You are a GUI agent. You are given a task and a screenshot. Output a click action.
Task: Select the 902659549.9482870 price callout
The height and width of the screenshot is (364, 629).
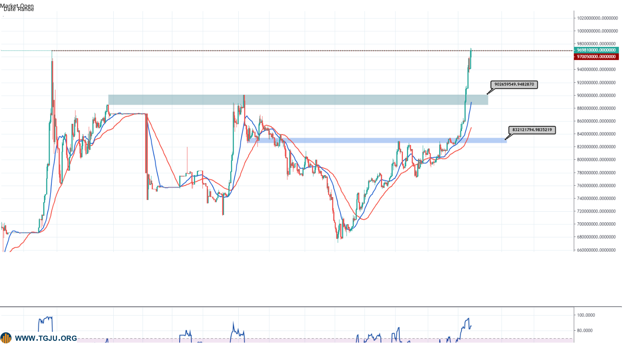[x=514, y=85]
